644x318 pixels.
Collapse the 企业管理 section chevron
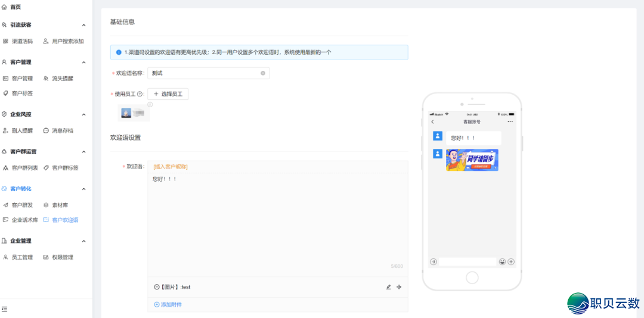tap(84, 241)
